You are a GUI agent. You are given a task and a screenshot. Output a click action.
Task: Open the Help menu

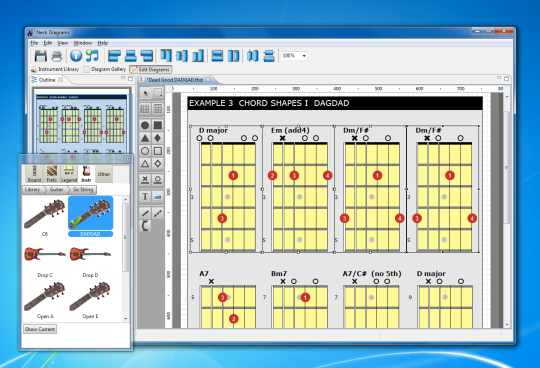[x=103, y=43]
